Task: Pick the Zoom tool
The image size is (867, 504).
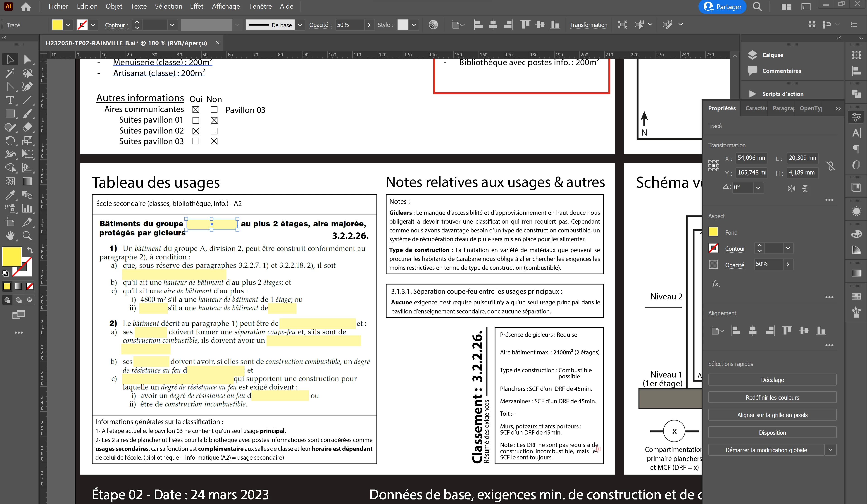Action: 27,236
